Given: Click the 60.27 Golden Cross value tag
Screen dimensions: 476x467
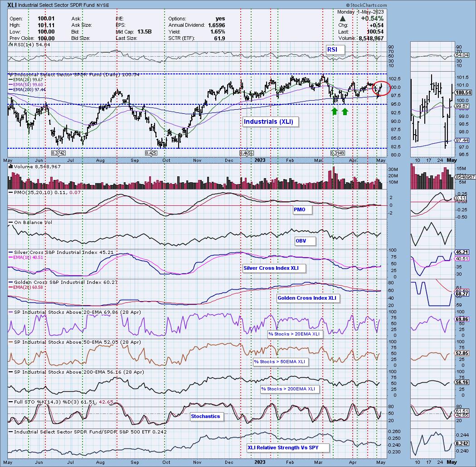Looking at the screenshot, I should pyautogui.click(x=462, y=294).
